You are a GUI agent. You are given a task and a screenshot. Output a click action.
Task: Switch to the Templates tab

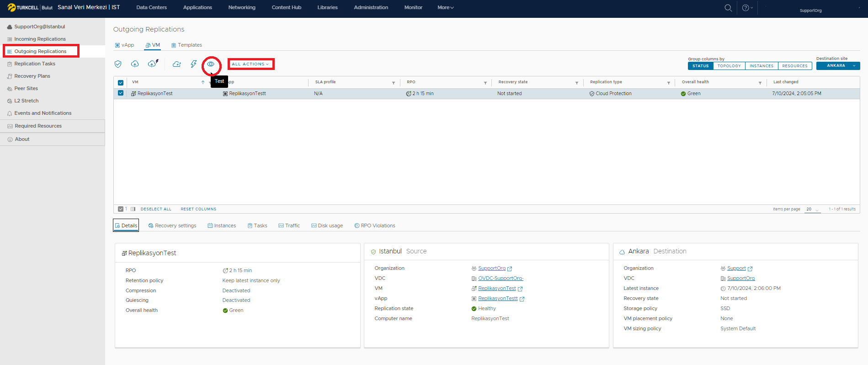coord(186,45)
